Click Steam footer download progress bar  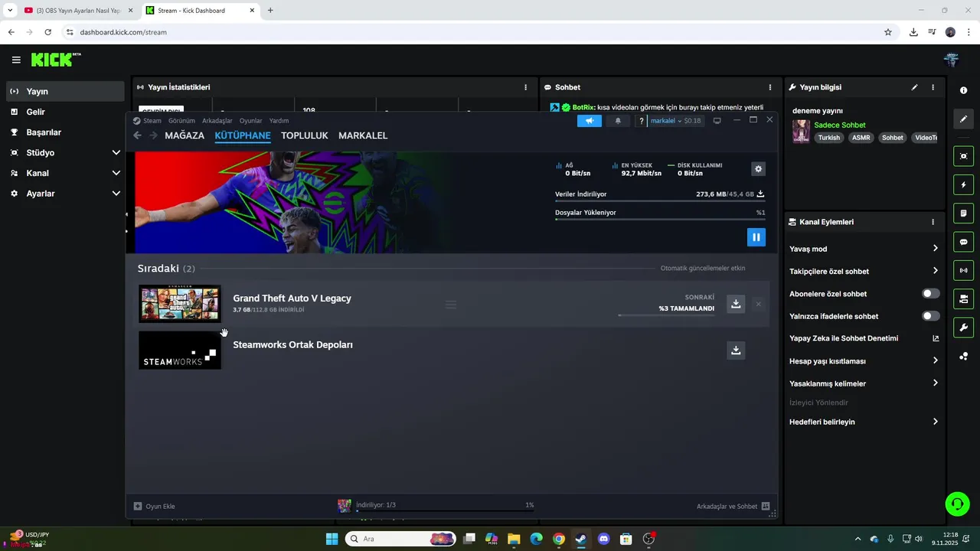coord(445,510)
